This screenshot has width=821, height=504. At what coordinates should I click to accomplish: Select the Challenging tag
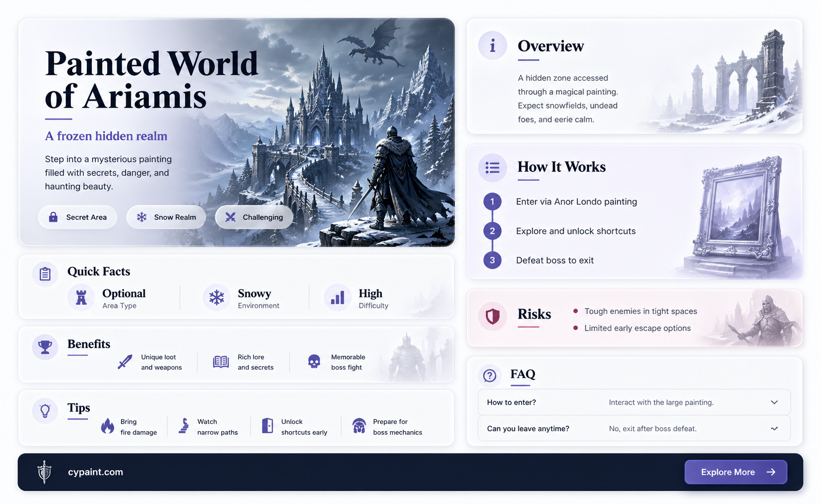pos(254,217)
